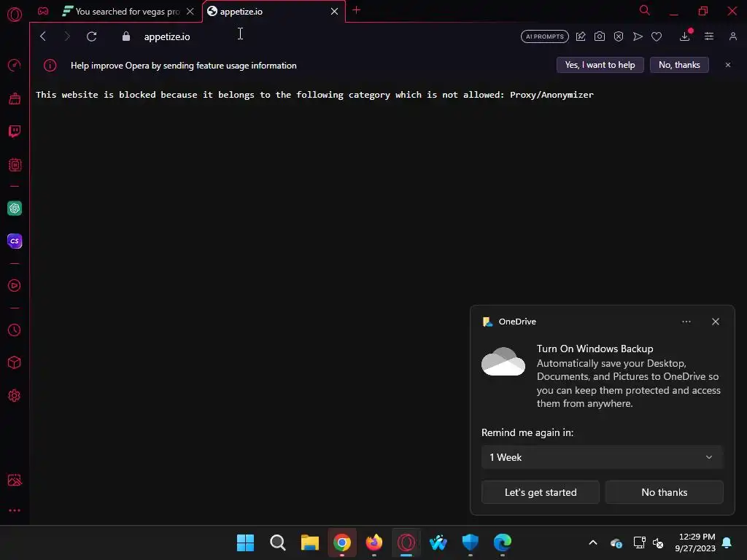Open the Player icon in sidebar
This screenshot has height=560, width=747.
pyautogui.click(x=15, y=285)
